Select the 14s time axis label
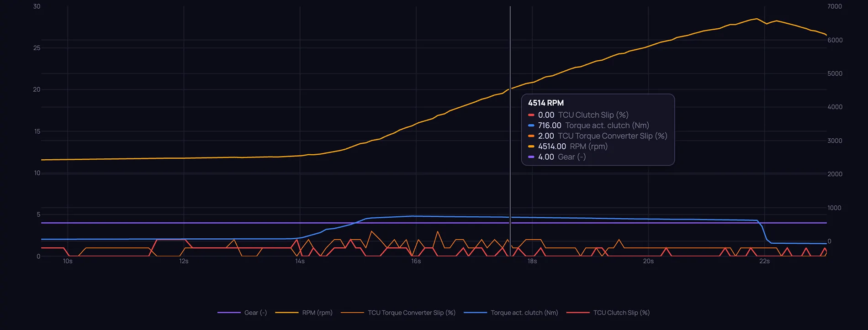This screenshot has width=868, height=330. point(300,261)
